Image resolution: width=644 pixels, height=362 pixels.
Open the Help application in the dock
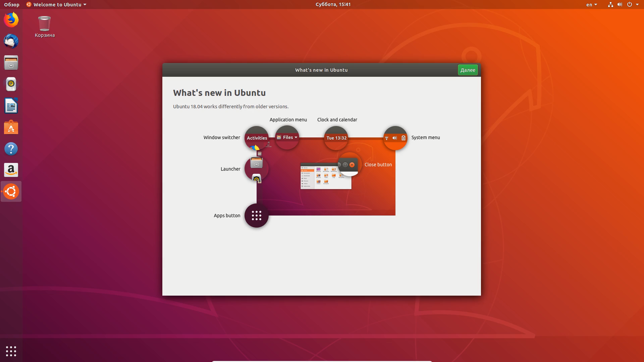(11, 149)
